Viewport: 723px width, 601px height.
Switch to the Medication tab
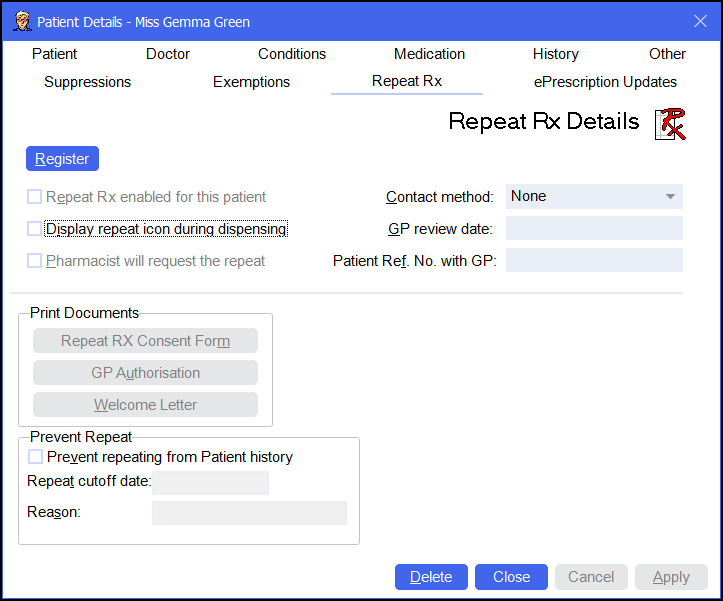[429, 54]
